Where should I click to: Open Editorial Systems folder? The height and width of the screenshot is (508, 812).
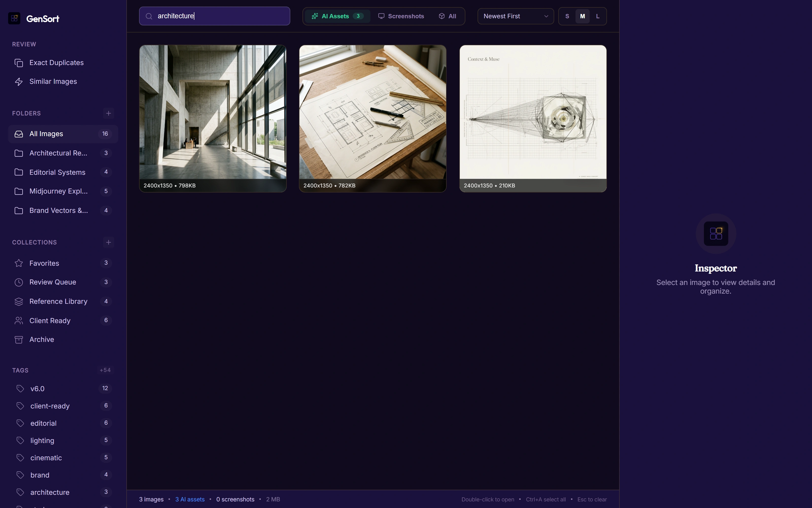(63, 172)
